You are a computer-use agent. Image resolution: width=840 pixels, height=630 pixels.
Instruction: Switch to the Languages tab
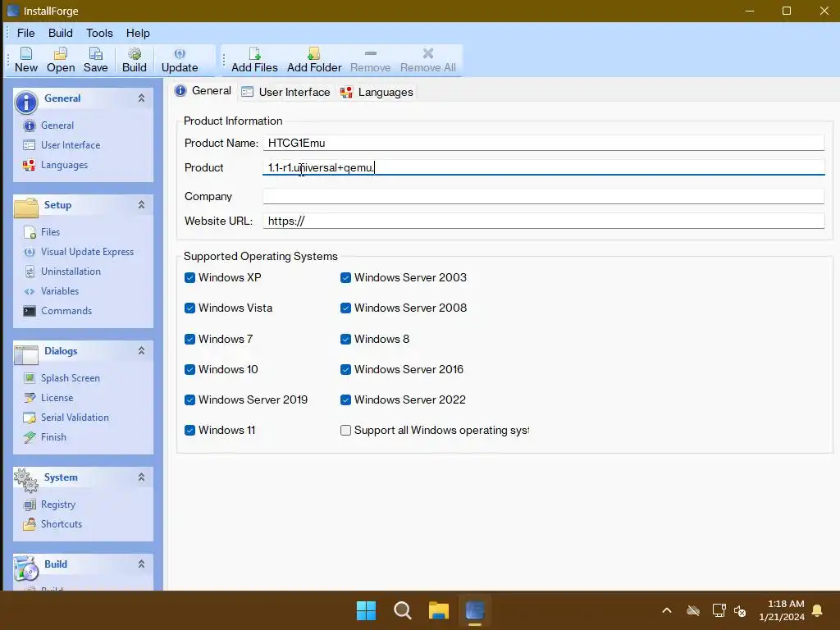[x=377, y=92]
